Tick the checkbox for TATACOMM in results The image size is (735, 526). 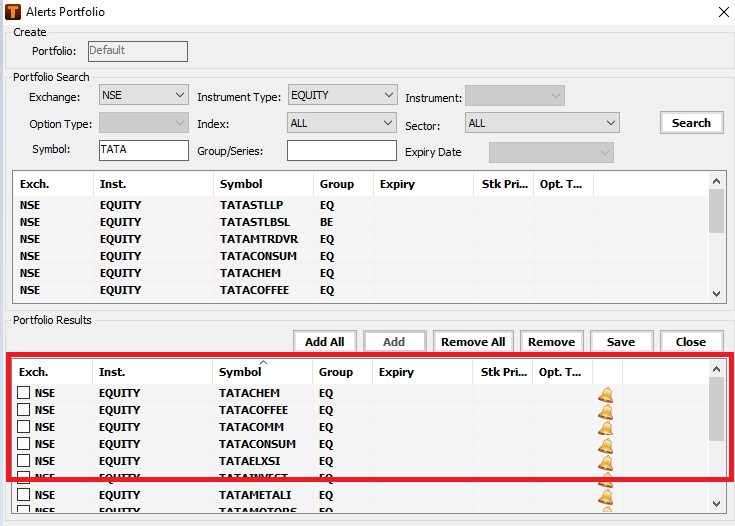pos(23,427)
